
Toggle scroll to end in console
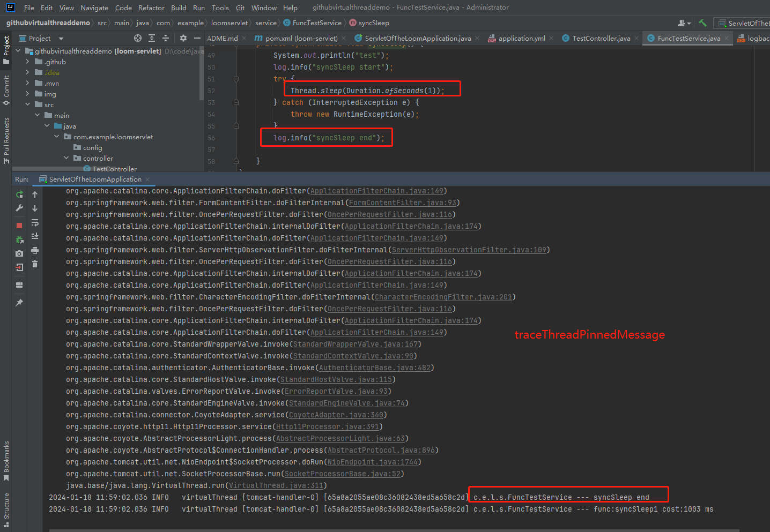point(35,236)
